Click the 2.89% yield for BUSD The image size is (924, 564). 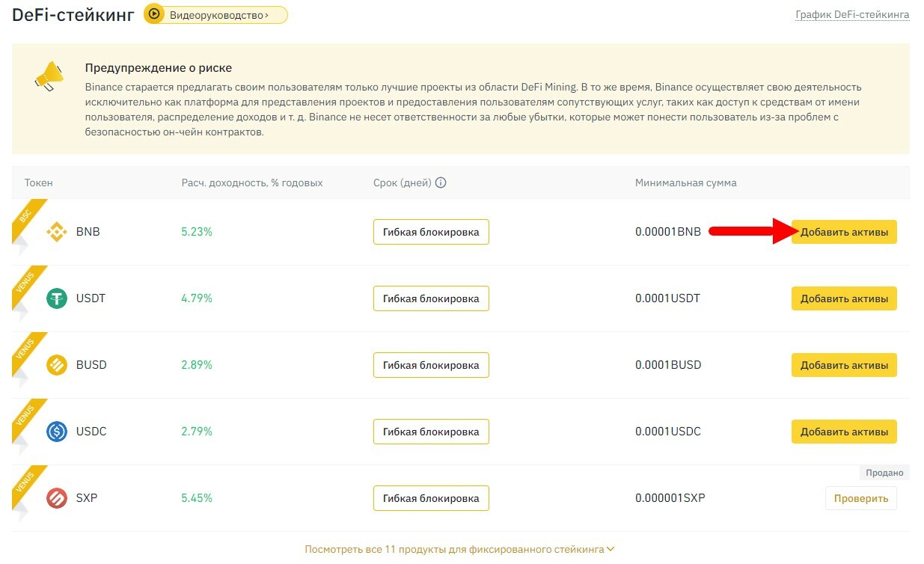pos(197,365)
